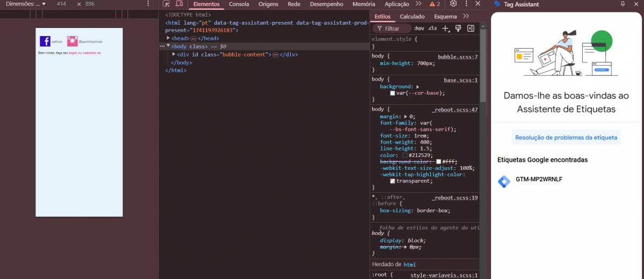The image size is (644, 279).
Task: Toggle the .cls element classes panel
Action: [x=432, y=28]
